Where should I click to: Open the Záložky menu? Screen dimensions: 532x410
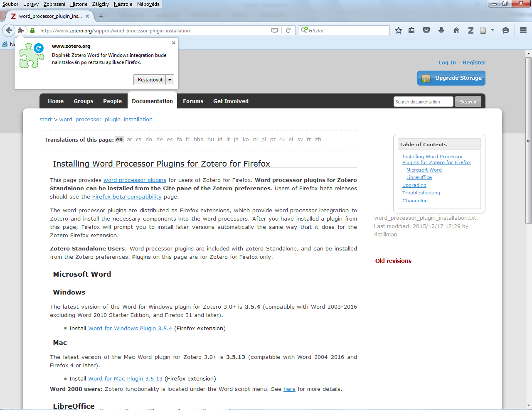101,4
